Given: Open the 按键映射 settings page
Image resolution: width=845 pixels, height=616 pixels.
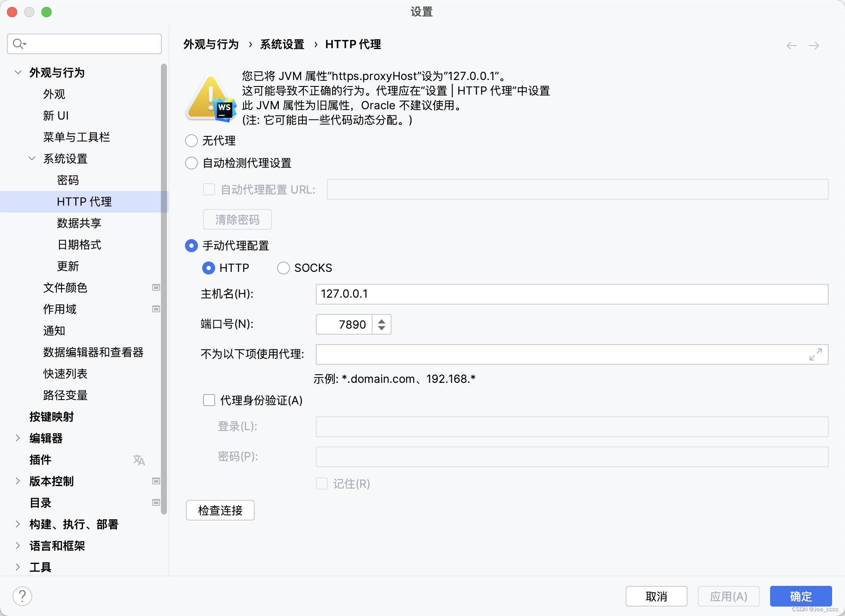Looking at the screenshot, I should click(52, 416).
